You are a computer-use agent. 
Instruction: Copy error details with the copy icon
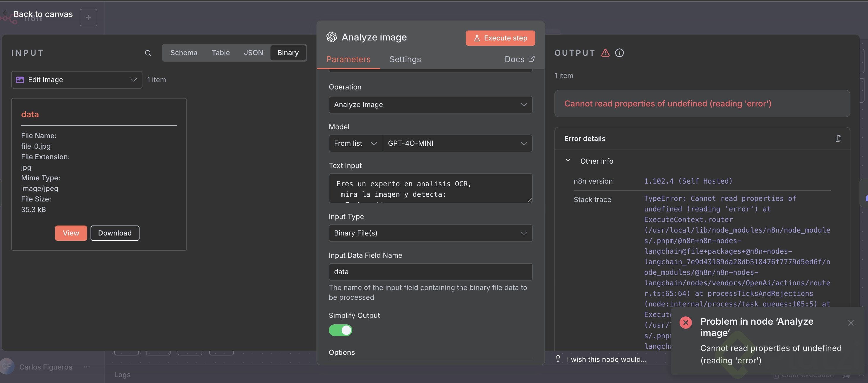[x=838, y=139]
